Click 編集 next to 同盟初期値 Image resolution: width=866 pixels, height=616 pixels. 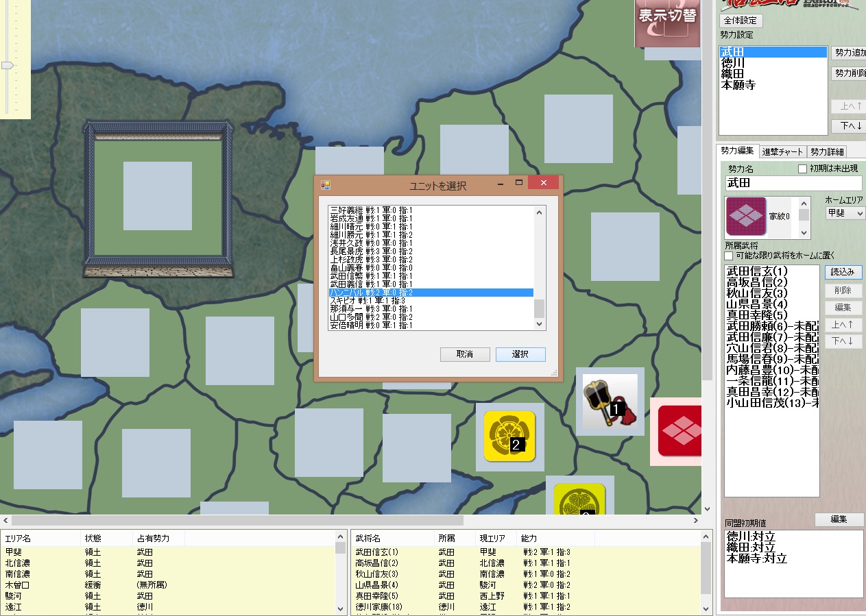(839, 519)
